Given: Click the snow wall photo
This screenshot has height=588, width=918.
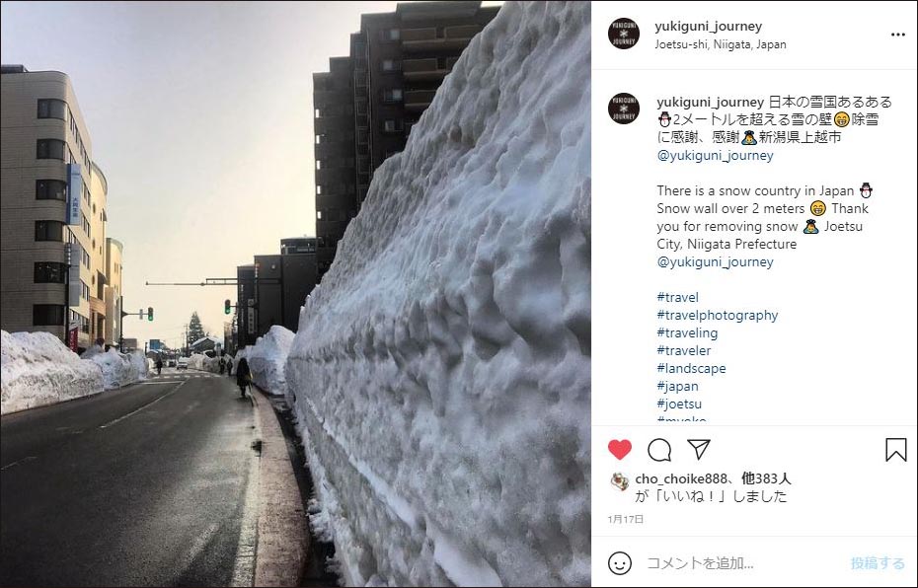Looking at the screenshot, I should click(x=296, y=294).
